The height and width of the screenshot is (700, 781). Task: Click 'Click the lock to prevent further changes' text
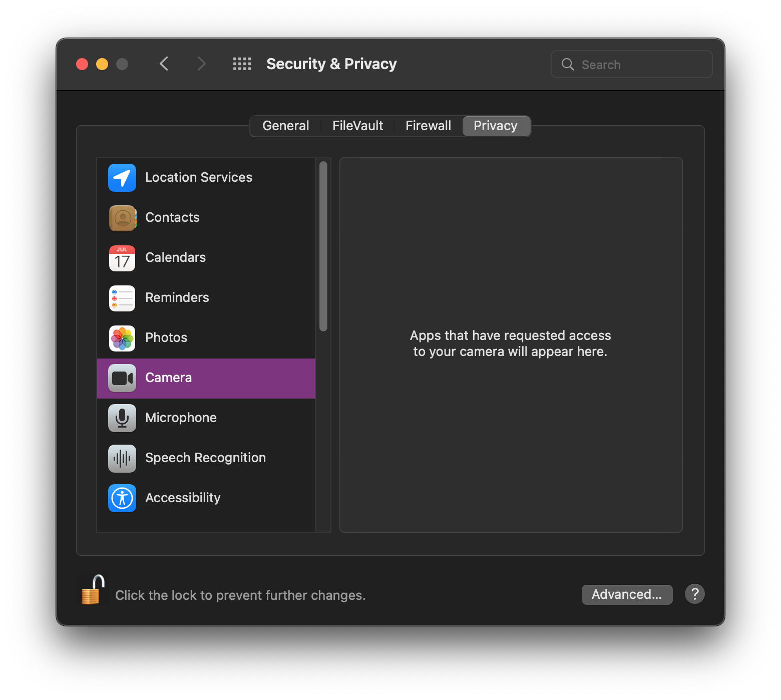click(240, 595)
